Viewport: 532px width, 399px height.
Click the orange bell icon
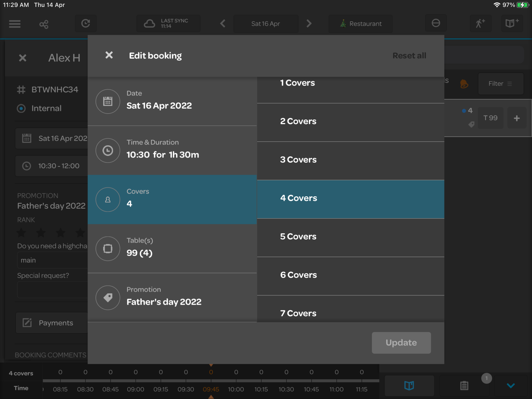point(464,84)
